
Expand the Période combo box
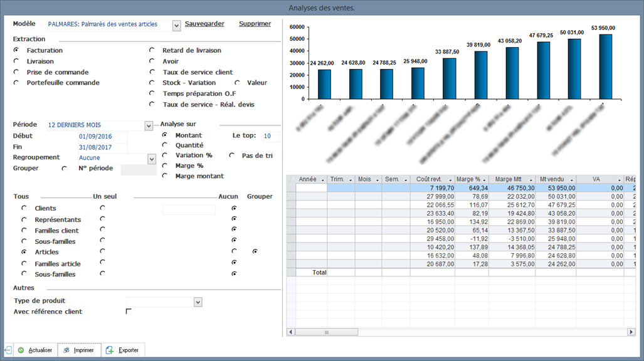click(149, 126)
